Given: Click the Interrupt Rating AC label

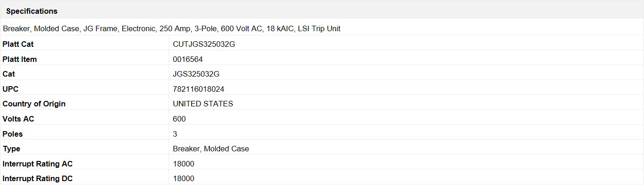Looking at the screenshot, I should 38,164.
